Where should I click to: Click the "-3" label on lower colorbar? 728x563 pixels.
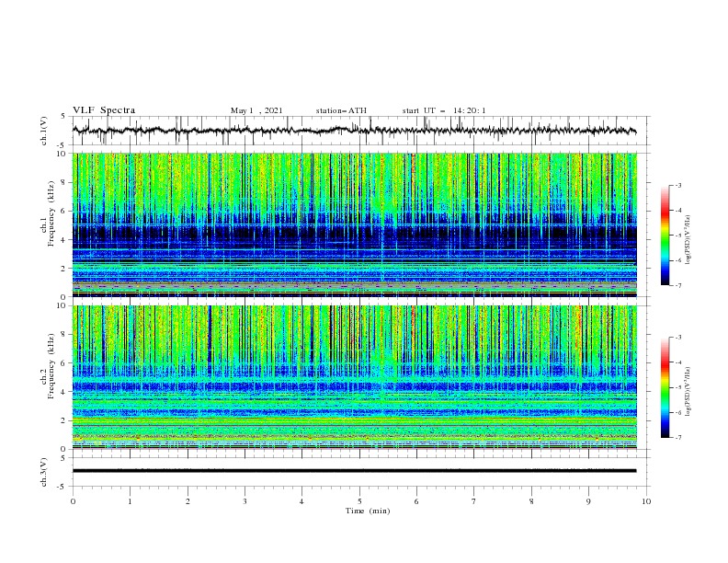[x=678, y=338]
